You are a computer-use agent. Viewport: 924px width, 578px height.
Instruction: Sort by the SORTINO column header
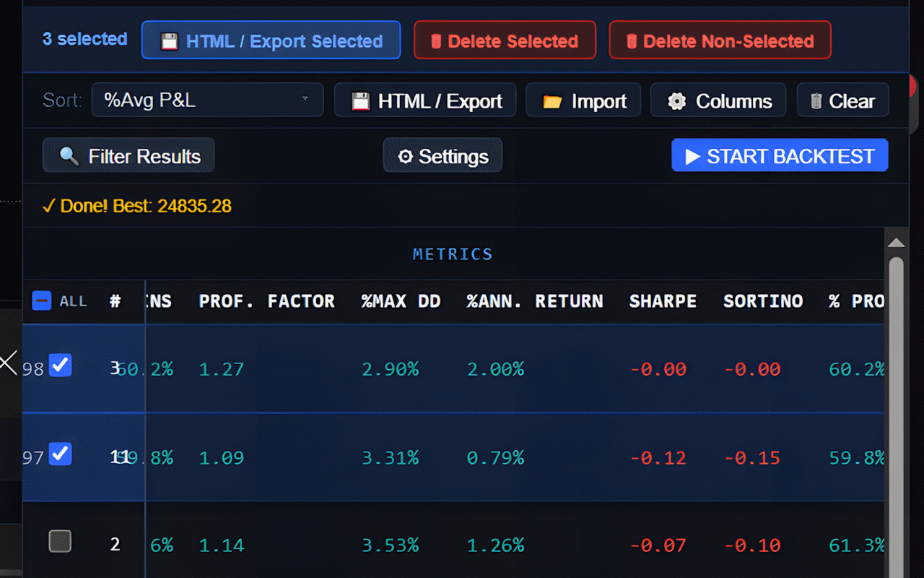coord(763,301)
